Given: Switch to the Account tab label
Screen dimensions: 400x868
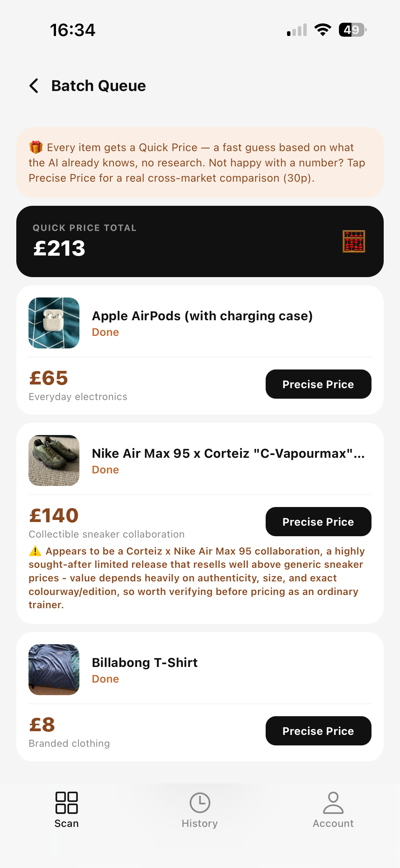Looking at the screenshot, I should coord(333,824).
